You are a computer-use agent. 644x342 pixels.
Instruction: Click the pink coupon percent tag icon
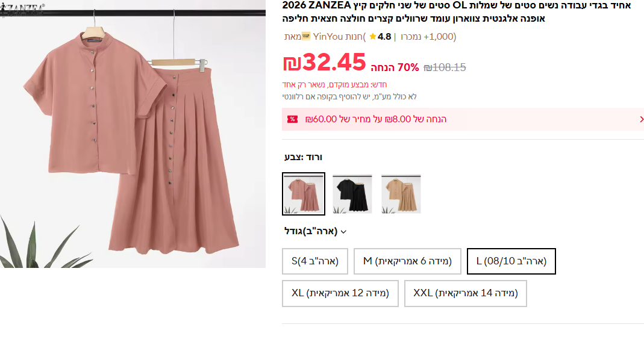(292, 119)
